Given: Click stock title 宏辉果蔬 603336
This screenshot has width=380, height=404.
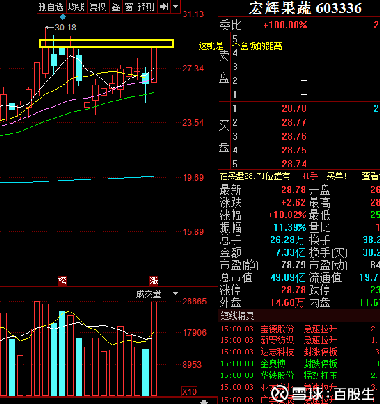Looking at the screenshot, I should click(x=305, y=8).
